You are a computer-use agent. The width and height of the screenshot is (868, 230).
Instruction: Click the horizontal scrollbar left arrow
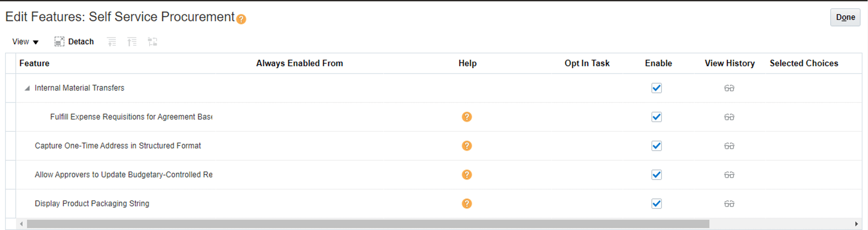(x=21, y=224)
